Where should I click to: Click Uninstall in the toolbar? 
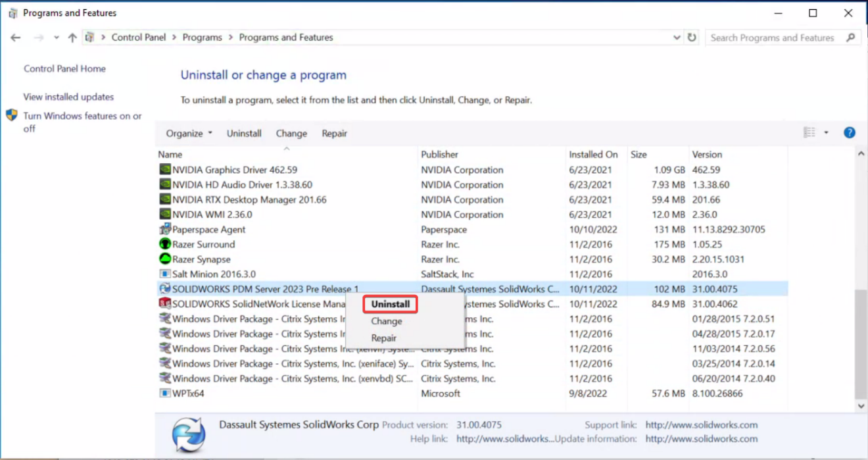(x=244, y=133)
